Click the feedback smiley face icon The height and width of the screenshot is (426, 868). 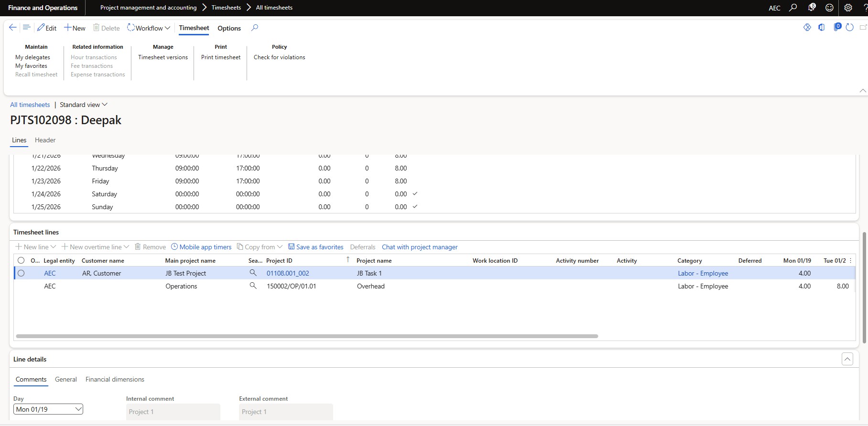[829, 8]
